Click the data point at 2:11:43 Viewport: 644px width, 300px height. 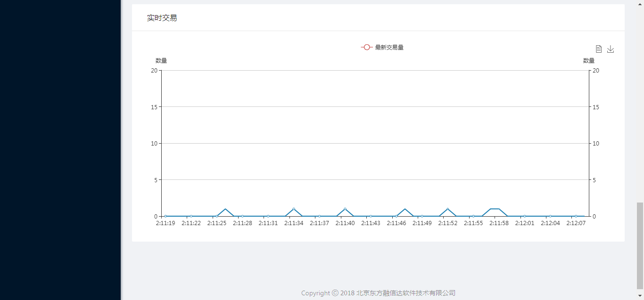click(x=371, y=216)
